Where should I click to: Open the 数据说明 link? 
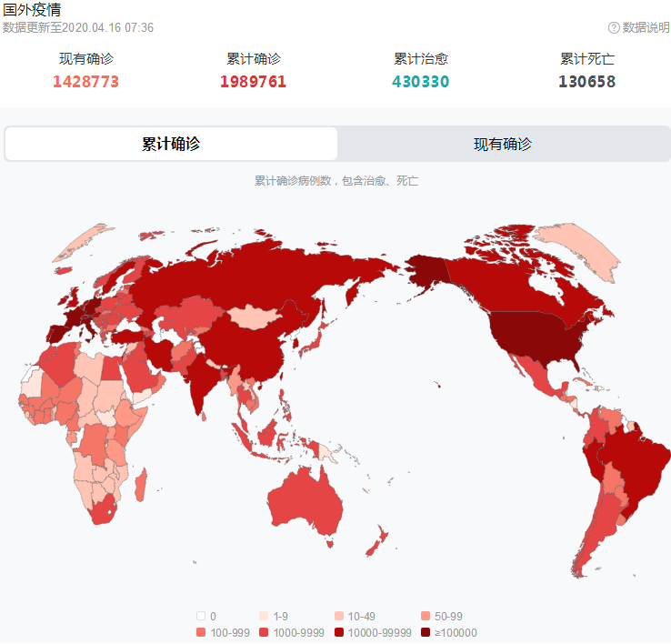(646, 28)
